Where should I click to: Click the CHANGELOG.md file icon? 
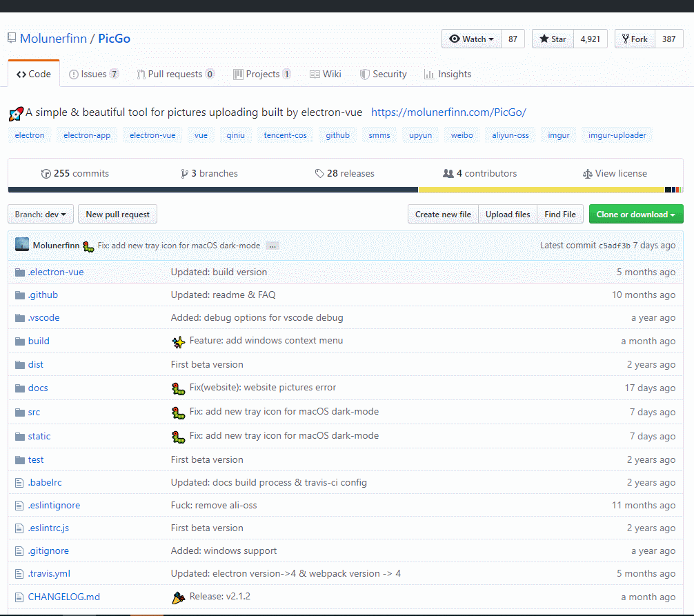click(x=19, y=597)
